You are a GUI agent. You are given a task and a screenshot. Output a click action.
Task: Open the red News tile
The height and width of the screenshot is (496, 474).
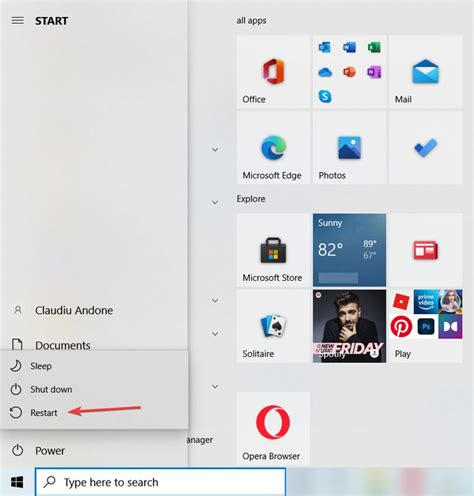click(x=426, y=250)
